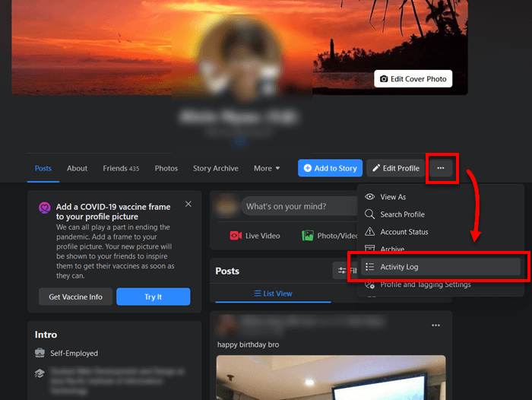The height and width of the screenshot is (400, 532).
Task: Click the COVID-19 vaccine heart icon
Action: [44, 208]
